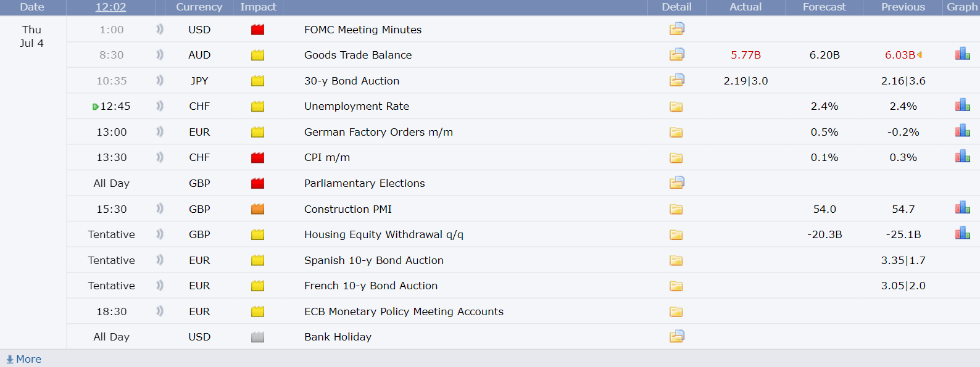The width and height of the screenshot is (980, 367).
Task: Click the red impact marker for CPI m/m
Action: [x=258, y=158]
